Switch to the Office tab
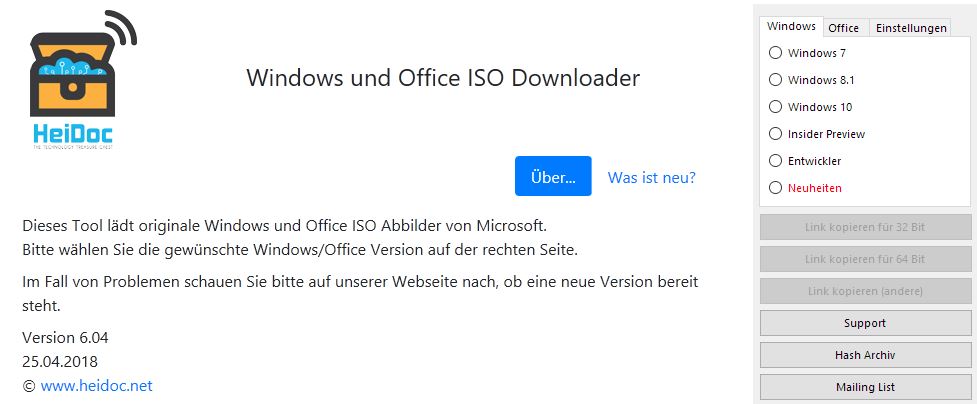 [844, 28]
